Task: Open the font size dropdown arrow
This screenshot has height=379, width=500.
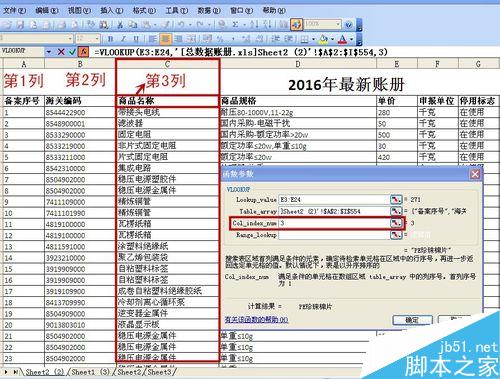Action: tap(97, 39)
